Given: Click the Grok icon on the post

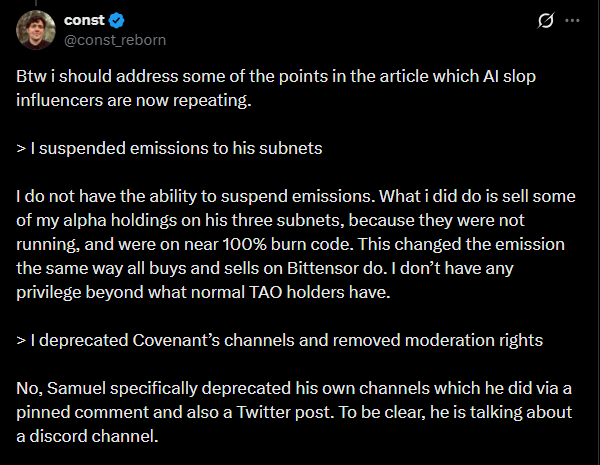Looking at the screenshot, I should [x=547, y=20].
